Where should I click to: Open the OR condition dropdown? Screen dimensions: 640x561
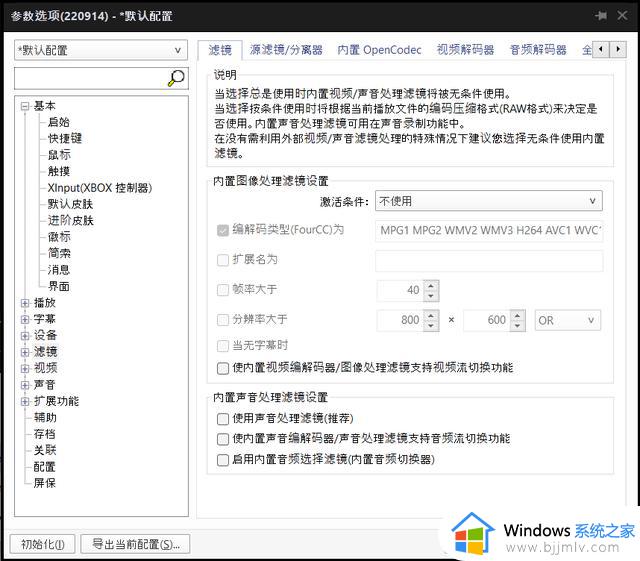[567, 320]
